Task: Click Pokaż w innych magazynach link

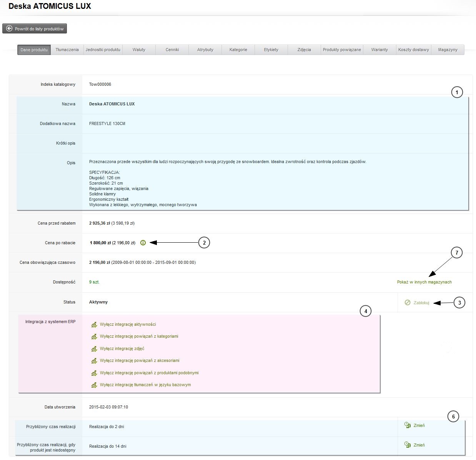Action: [x=424, y=282]
